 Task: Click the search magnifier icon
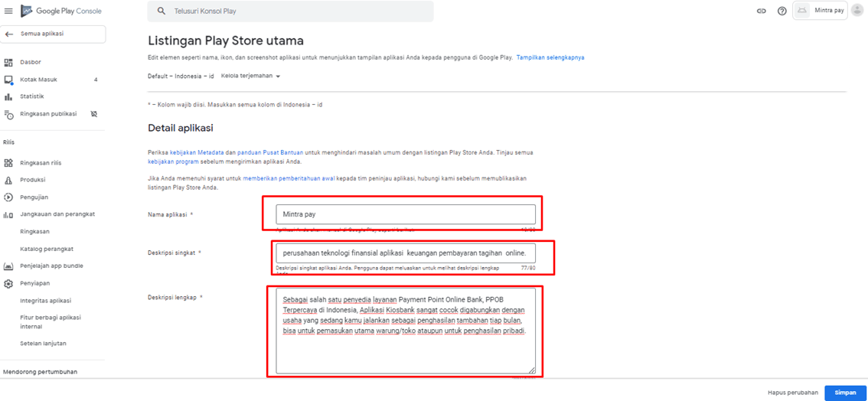[162, 11]
